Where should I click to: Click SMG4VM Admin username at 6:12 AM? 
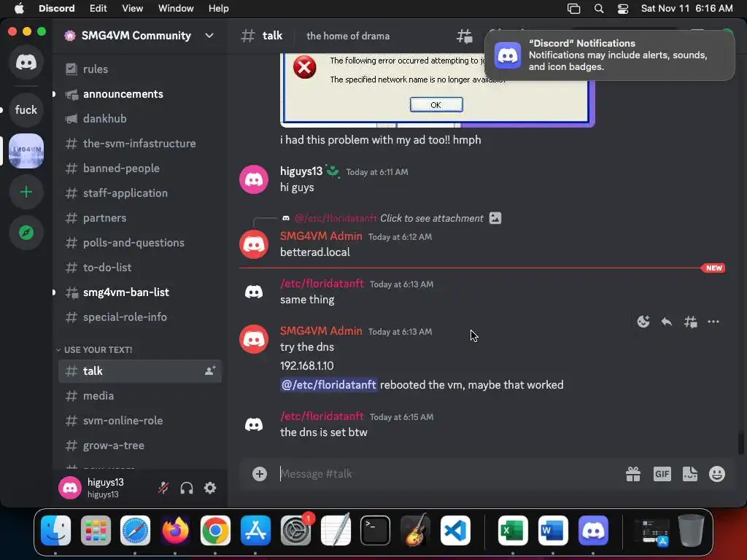click(x=321, y=236)
